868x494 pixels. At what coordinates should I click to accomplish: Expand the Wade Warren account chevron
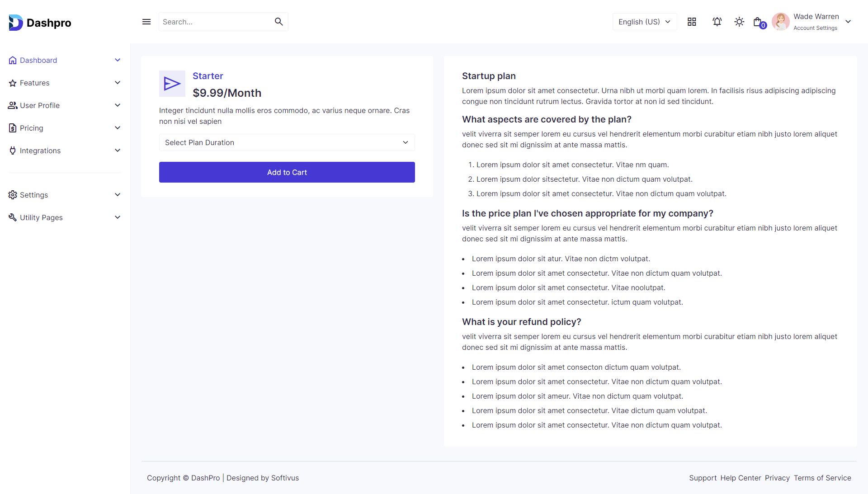(x=848, y=22)
